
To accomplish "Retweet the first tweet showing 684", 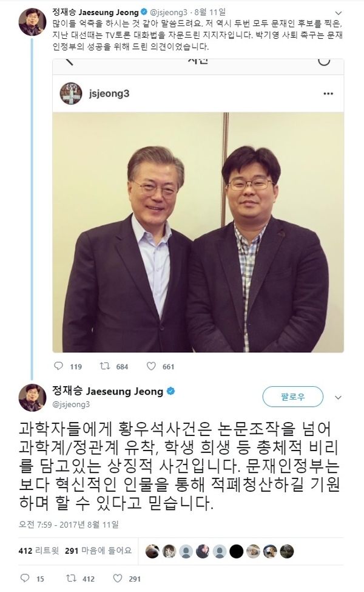I will click(x=104, y=366).
